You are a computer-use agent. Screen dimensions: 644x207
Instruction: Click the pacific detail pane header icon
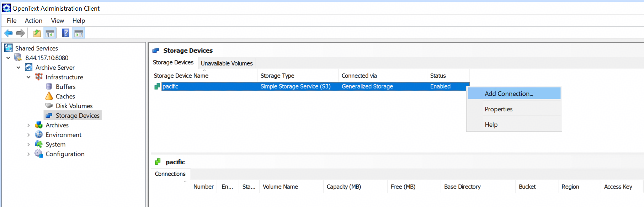click(158, 162)
